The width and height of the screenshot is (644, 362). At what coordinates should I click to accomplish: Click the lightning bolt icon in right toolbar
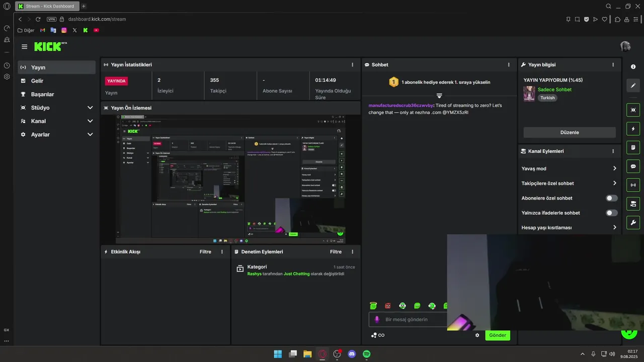633,129
